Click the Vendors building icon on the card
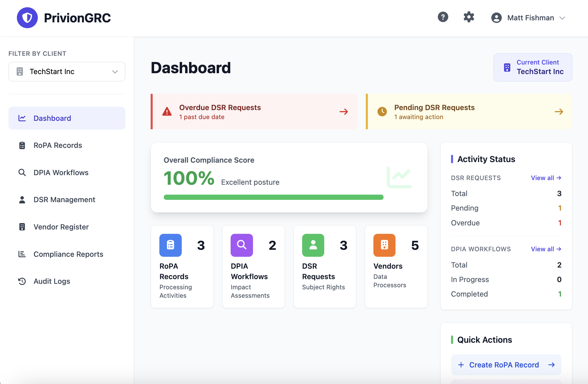This screenshot has width=588, height=384. tap(384, 245)
